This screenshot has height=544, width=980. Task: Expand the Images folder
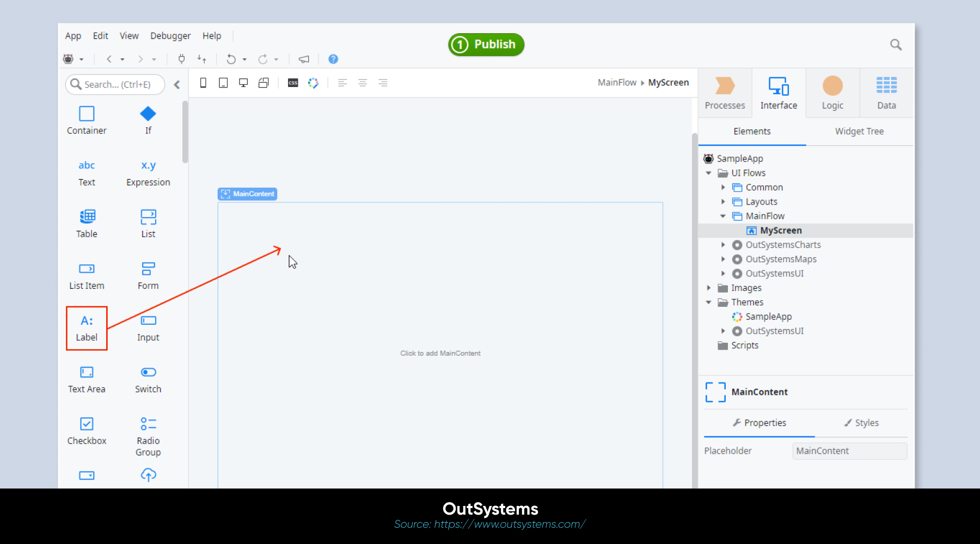[709, 288]
